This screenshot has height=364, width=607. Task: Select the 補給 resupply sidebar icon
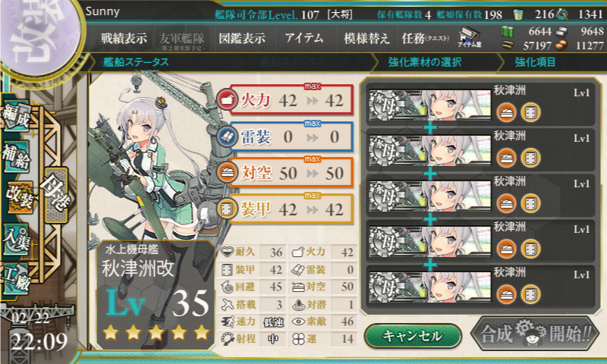pos(16,156)
